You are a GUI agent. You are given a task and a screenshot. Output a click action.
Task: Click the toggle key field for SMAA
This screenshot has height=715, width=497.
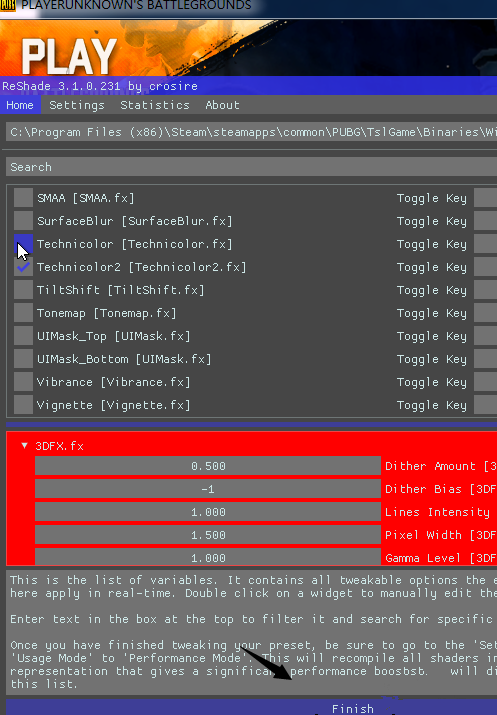(485, 198)
